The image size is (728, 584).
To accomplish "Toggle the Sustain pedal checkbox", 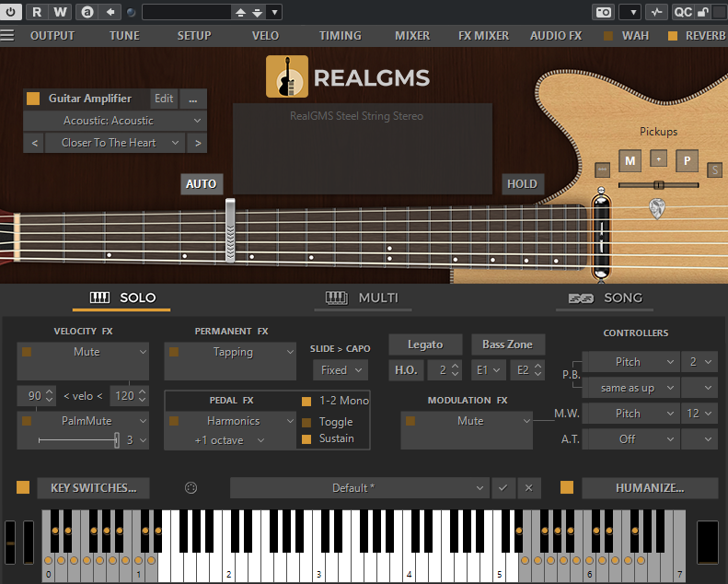I will 306,439.
